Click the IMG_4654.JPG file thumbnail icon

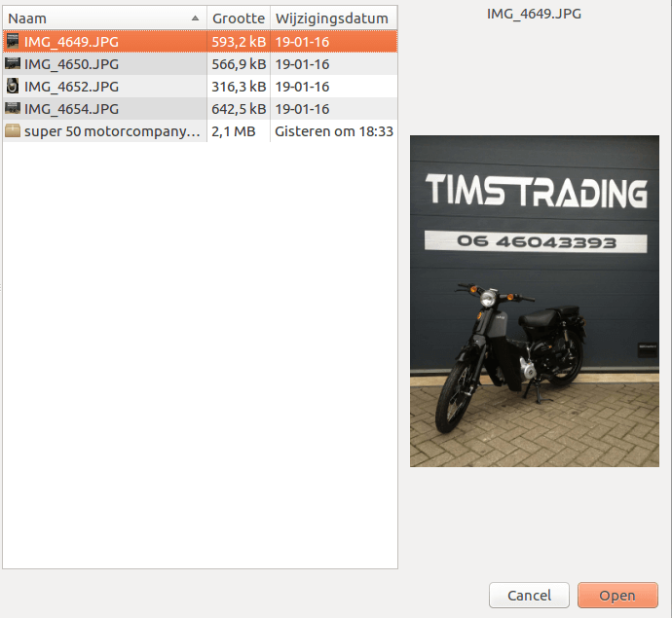point(13,108)
